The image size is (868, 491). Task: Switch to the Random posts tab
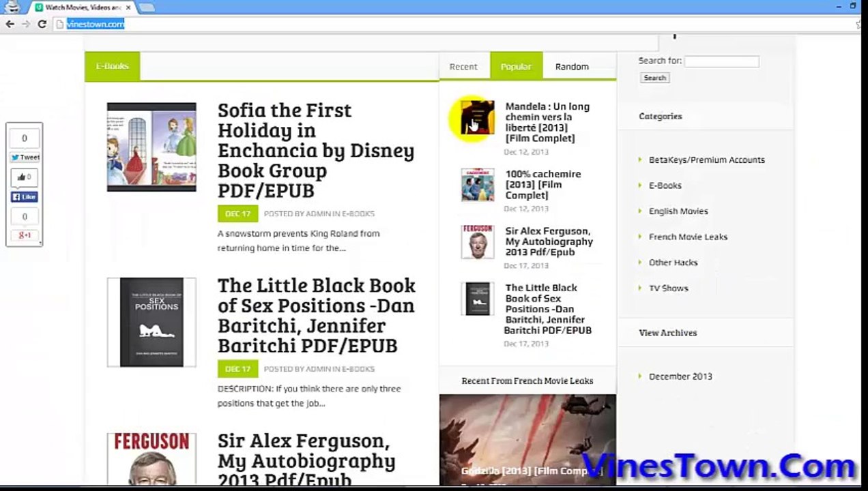(x=572, y=66)
